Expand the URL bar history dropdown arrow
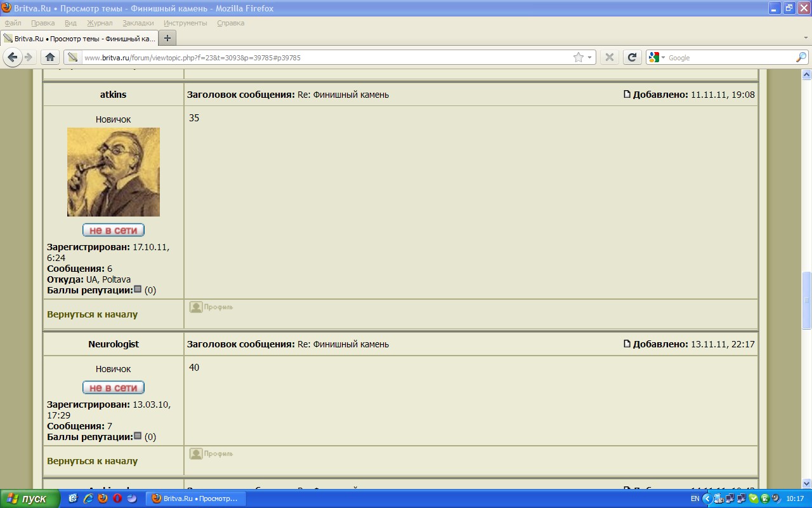The width and height of the screenshot is (812, 508). coord(590,57)
